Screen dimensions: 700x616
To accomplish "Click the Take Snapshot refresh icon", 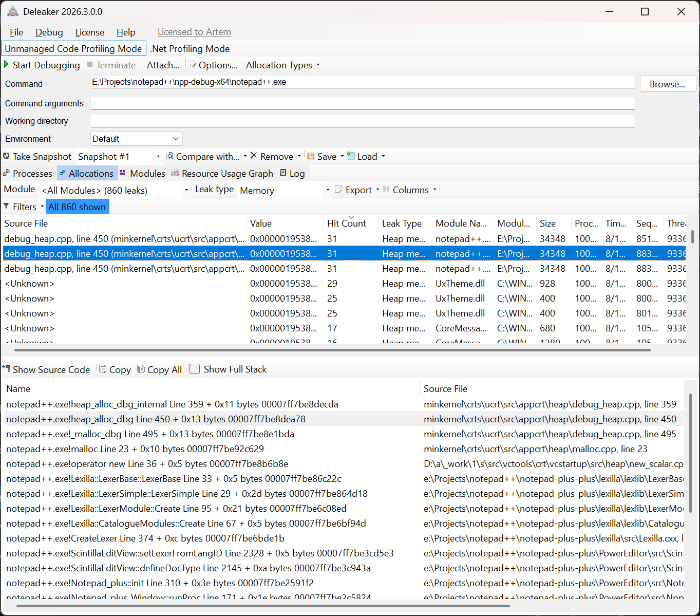I will (x=6, y=156).
